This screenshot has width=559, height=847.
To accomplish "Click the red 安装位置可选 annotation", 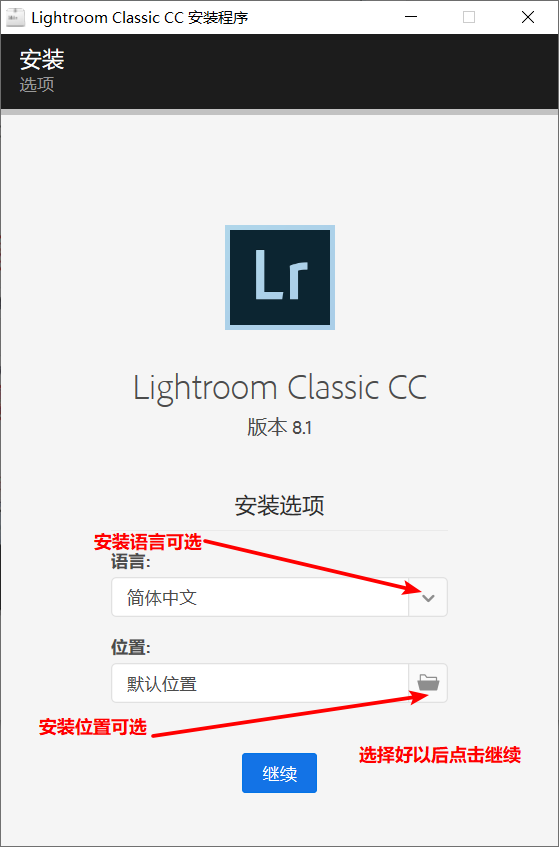I will [93, 727].
